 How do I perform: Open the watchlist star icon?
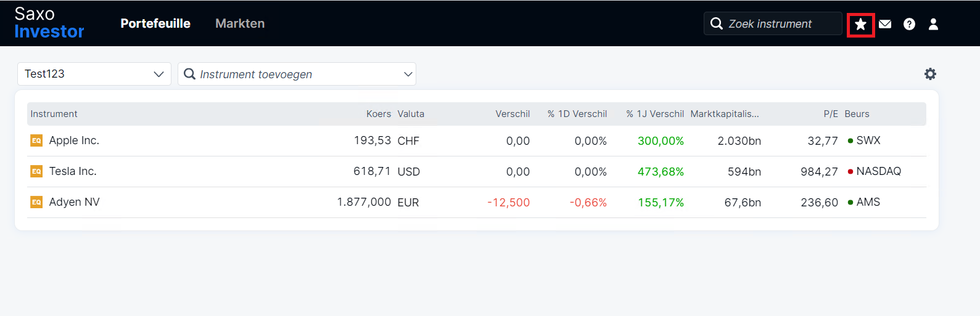pos(860,24)
